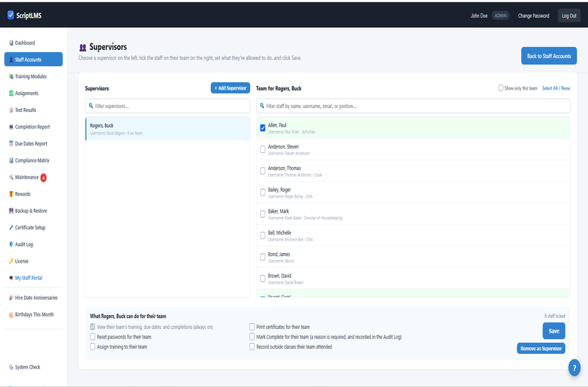Click the None link
Screen dimensions: 588x387
coord(565,88)
